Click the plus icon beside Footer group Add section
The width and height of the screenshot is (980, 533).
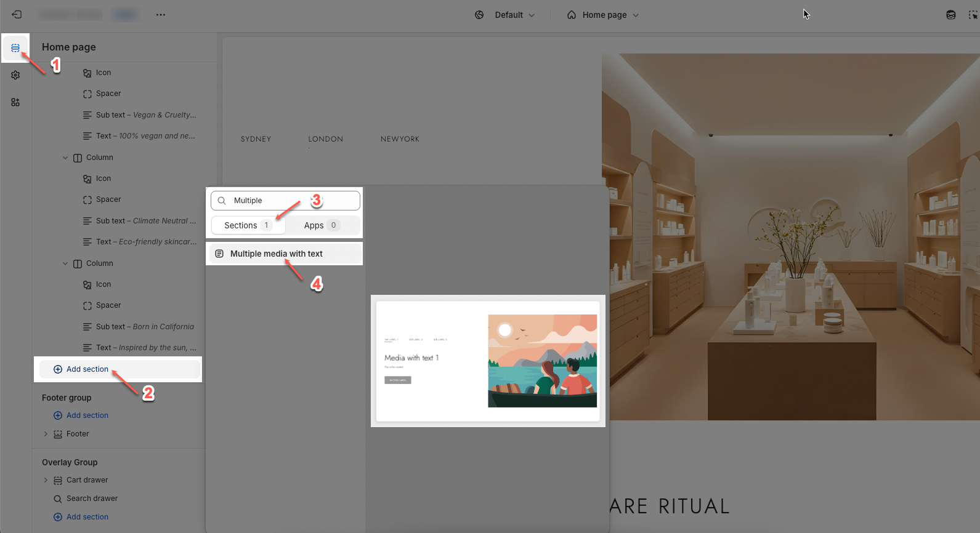pyautogui.click(x=58, y=415)
